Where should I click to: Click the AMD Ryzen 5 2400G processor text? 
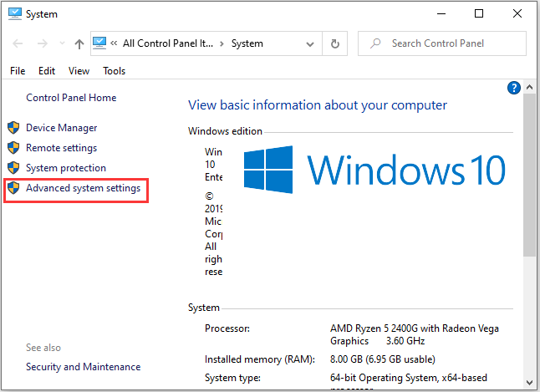tap(415, 334)
